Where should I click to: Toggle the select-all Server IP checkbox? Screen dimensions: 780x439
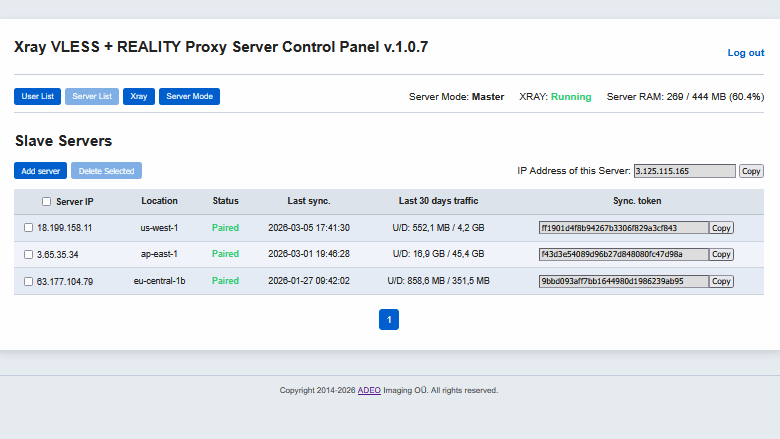click(x=46, y=201)
